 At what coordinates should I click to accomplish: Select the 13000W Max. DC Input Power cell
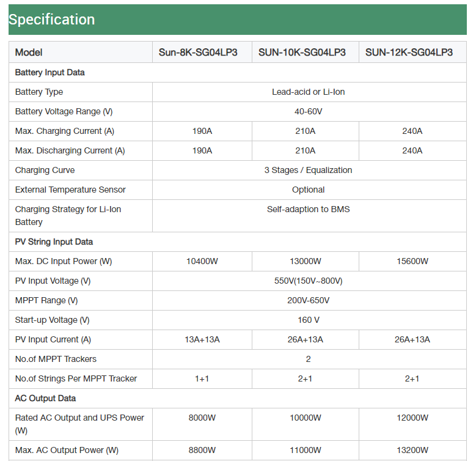pos(306,261)
